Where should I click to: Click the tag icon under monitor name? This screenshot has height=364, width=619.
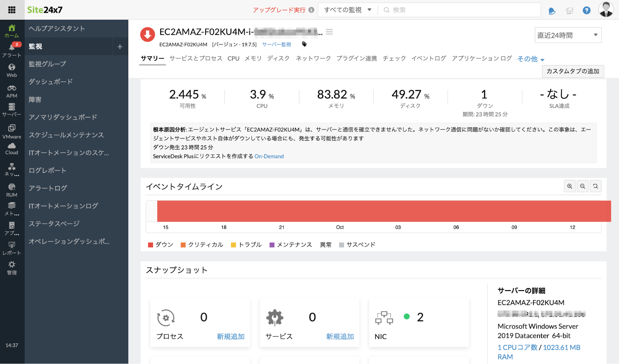click(x=304, y=44)
